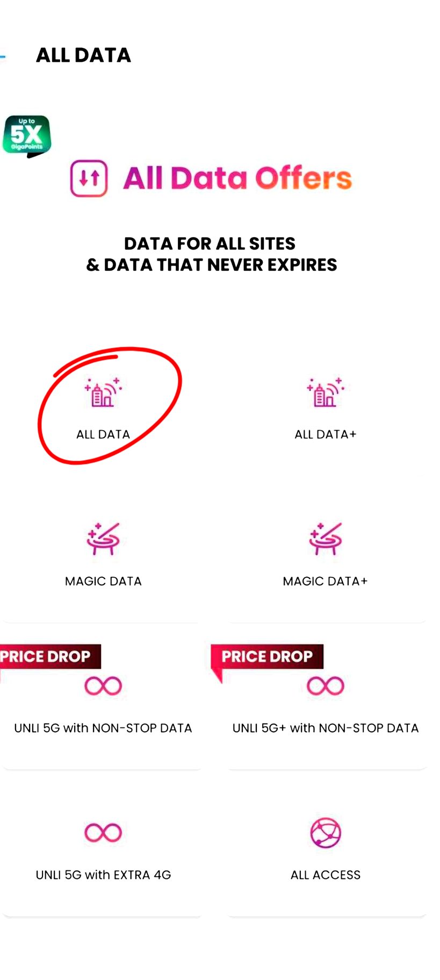Tap infinity icon for UNLI 5G EXTRA 4G
The height and width of the screenshot is (980, 440).
(x=103, y=832)
